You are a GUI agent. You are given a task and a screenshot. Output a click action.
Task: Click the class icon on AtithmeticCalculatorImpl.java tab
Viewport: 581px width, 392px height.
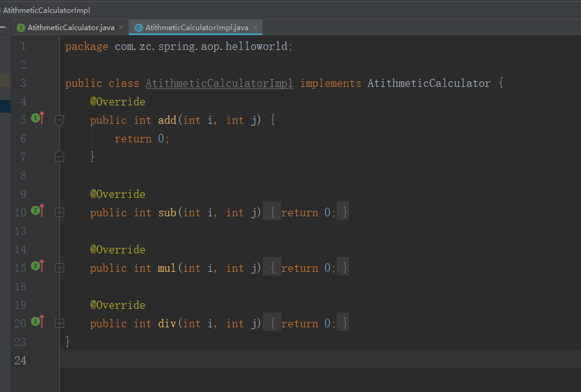click(138, 27)
